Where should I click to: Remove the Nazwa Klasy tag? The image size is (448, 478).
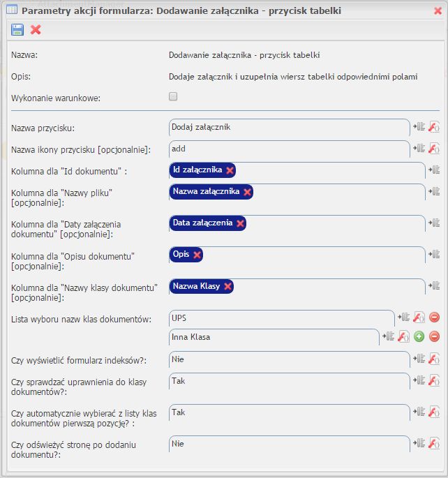(x=227, y=287)
